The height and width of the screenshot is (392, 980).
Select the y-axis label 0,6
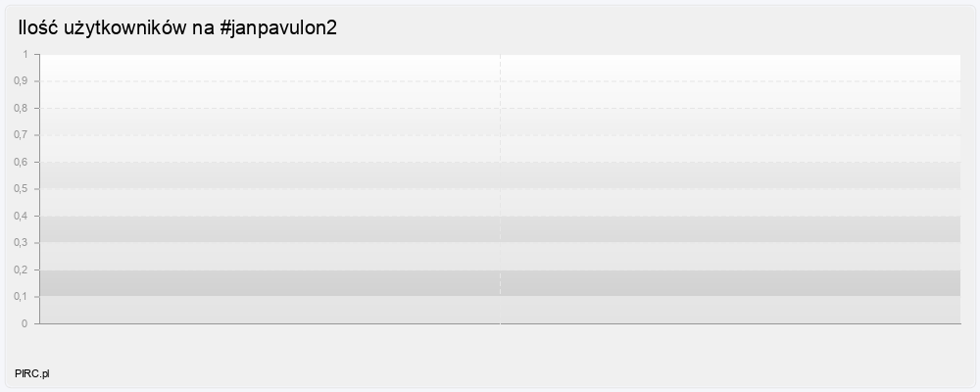pos(22,162)
